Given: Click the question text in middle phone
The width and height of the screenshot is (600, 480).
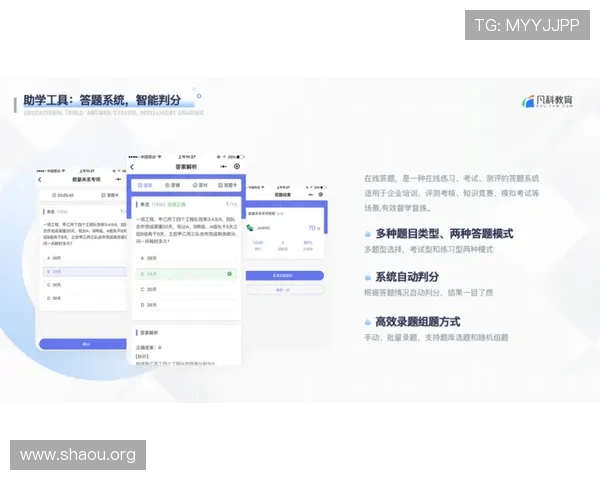Looking at the screenshot, I should click(186, 230).
